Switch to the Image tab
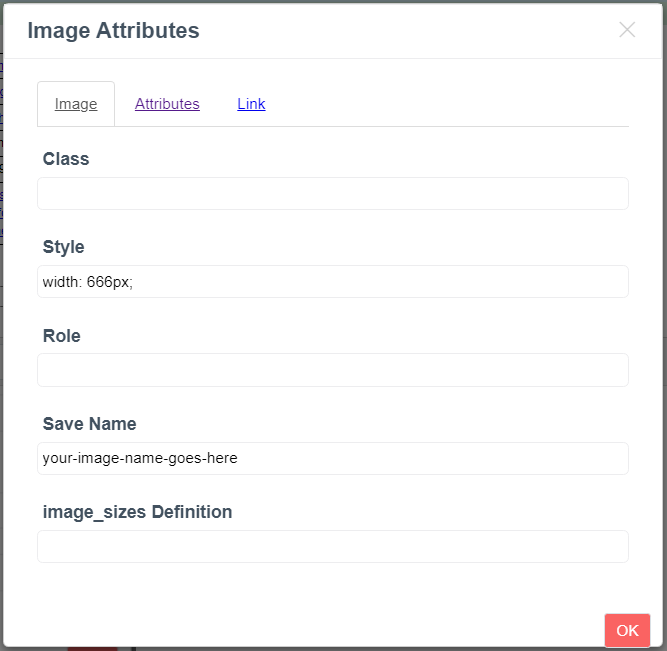Screen dimensions: 667x651 tap(76, 104)
